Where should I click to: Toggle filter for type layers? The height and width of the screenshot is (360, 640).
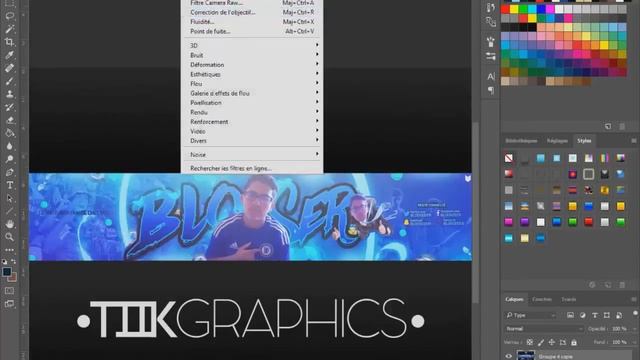595,315
